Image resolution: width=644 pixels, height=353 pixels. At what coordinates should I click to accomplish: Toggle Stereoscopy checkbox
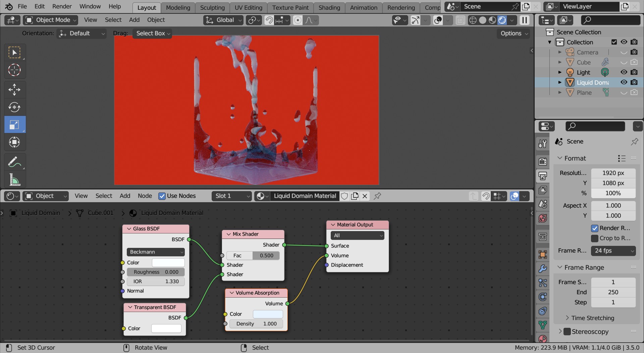(567, 332)
